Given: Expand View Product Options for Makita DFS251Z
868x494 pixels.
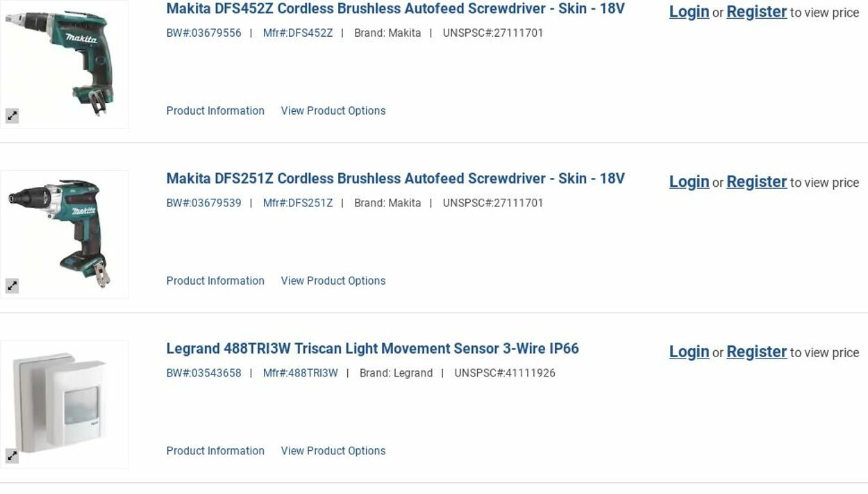Looking at the screenshot, I should 333,281.
